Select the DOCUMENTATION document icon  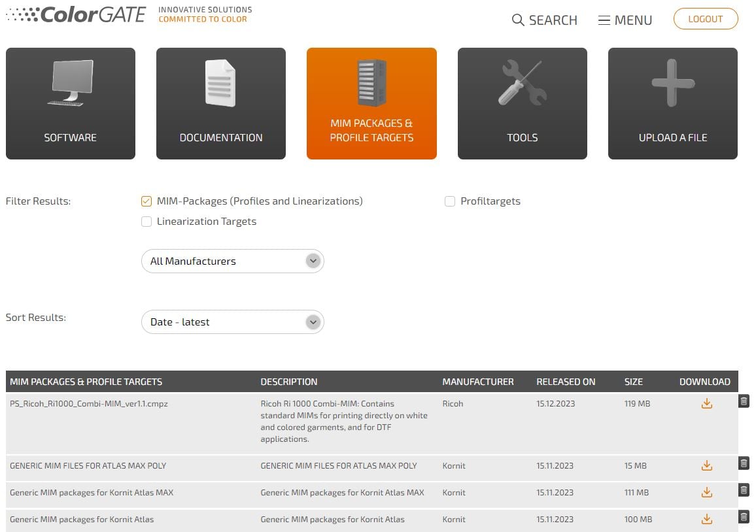coord(220,82)
